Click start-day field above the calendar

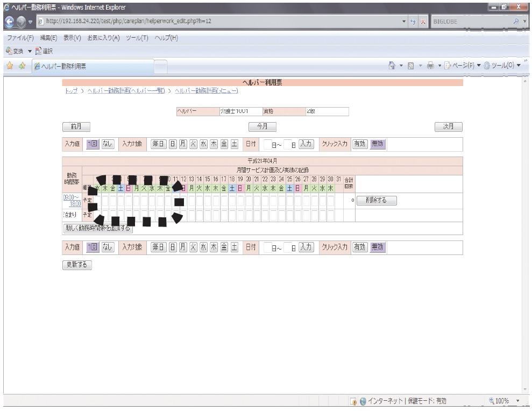click(267, 144)
